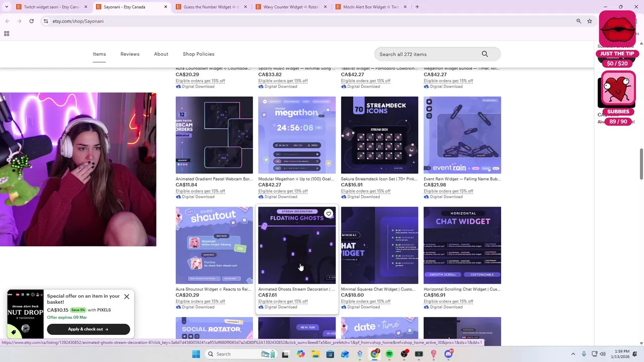Open Xbox Game Bar from the taskbar
Image resolution: width=644 pixels, height=362 pixels.
coord(419,354)
